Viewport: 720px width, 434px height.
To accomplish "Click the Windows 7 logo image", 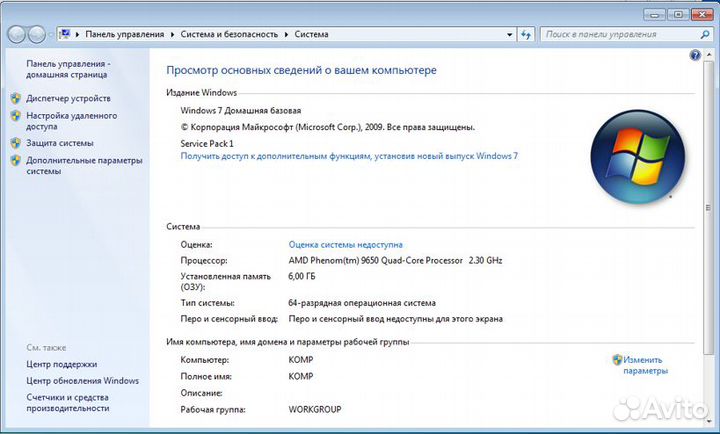I will (x=637, y=157).
